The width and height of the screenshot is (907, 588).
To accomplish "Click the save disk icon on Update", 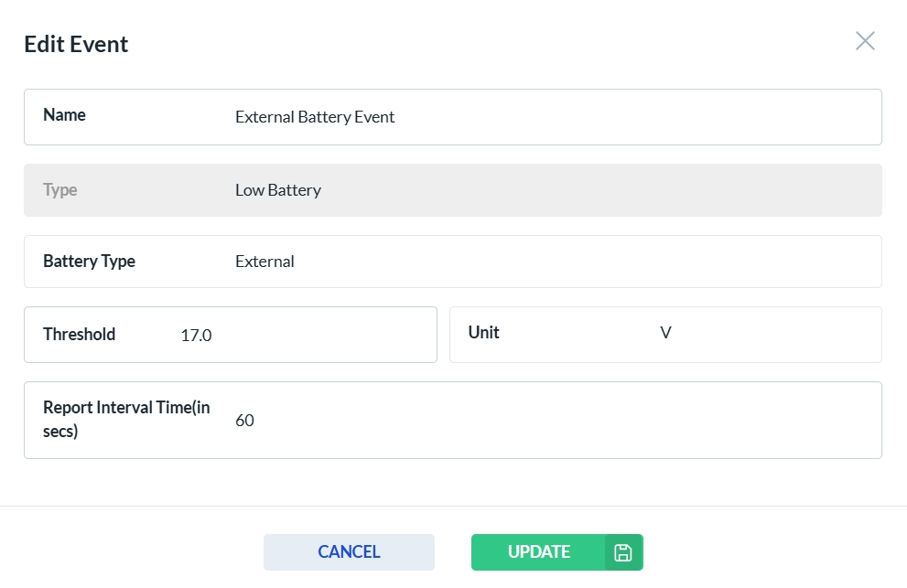I will click(x=623, y=552).
